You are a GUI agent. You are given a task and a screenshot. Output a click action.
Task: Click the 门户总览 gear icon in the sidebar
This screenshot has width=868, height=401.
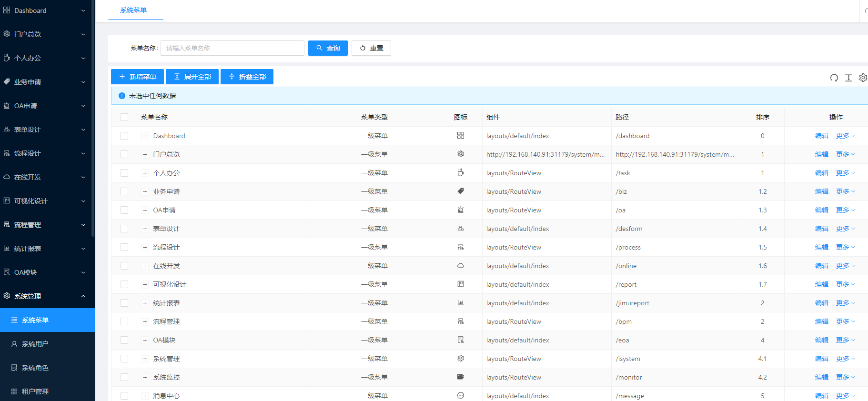(7, 34)
